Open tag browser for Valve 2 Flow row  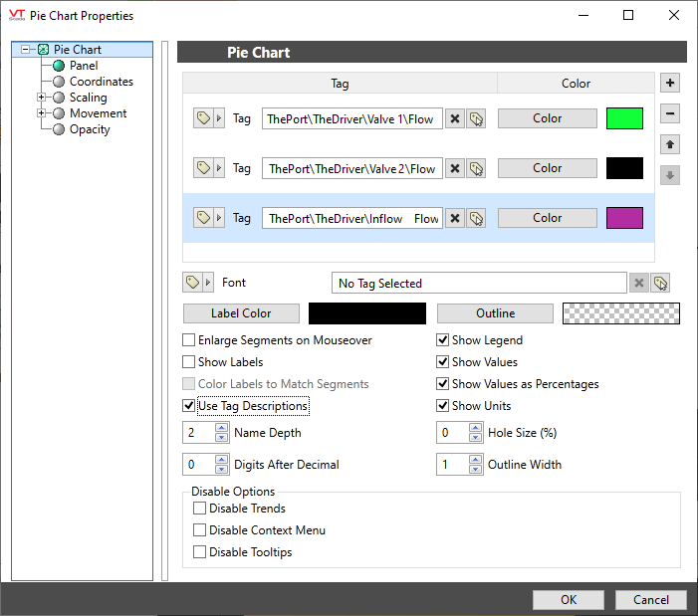[477, 168]
